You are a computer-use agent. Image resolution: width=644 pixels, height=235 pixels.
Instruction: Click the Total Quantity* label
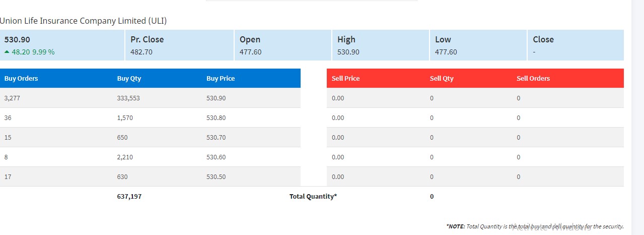[313, 197]
